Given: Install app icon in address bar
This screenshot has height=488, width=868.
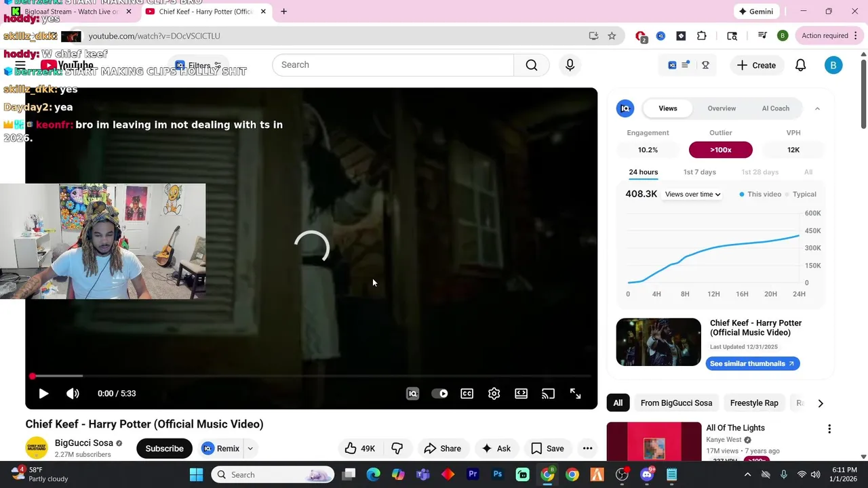Looking at the screenshot, I should click(593, 36).
